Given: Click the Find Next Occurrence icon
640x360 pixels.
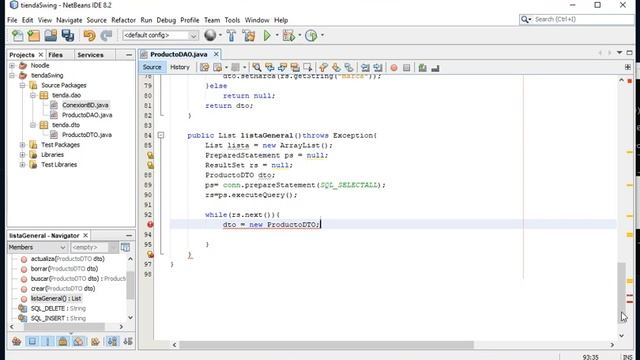Looking at the screenshot, I should click(282, 67).
